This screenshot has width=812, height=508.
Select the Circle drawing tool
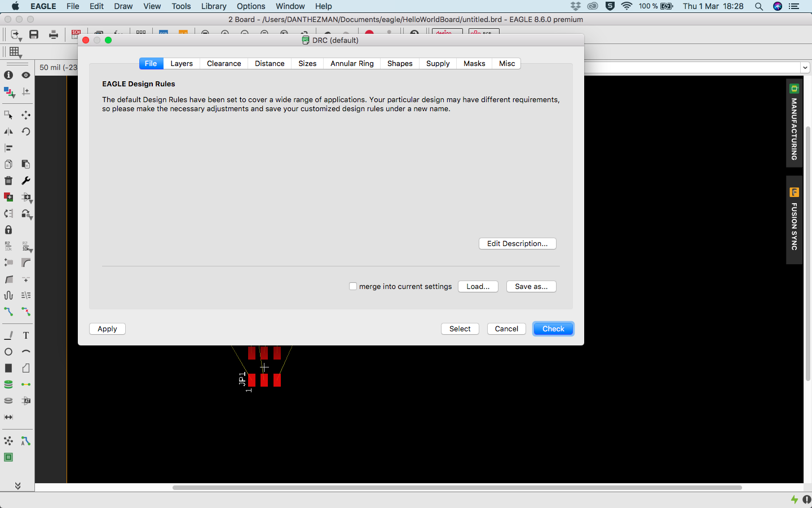[8, 352]
